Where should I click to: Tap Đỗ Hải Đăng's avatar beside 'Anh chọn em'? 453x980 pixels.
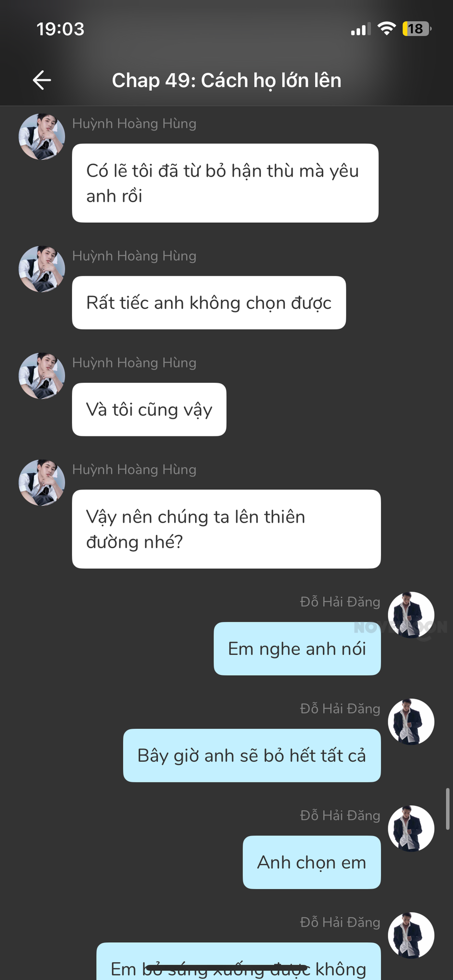411,828
